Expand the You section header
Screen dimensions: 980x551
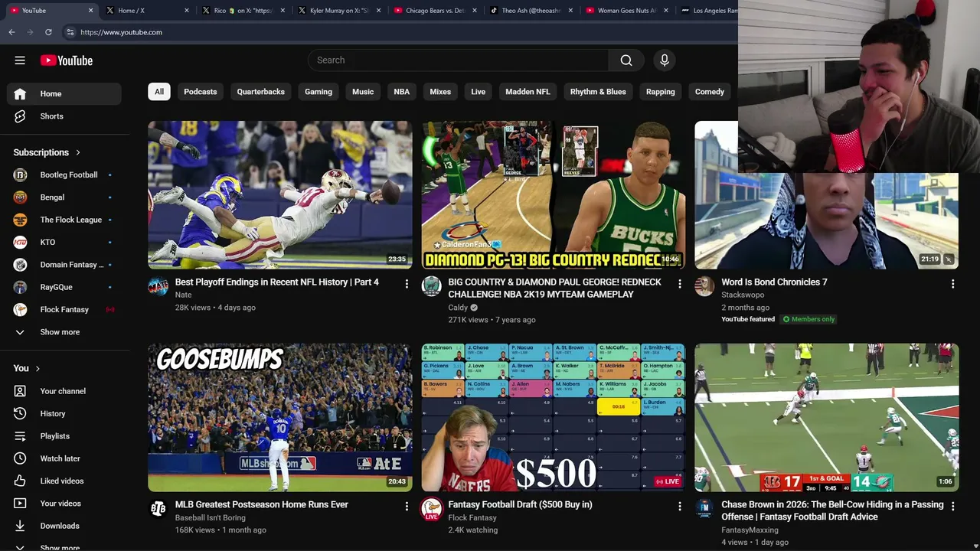[x=27, y=368]
